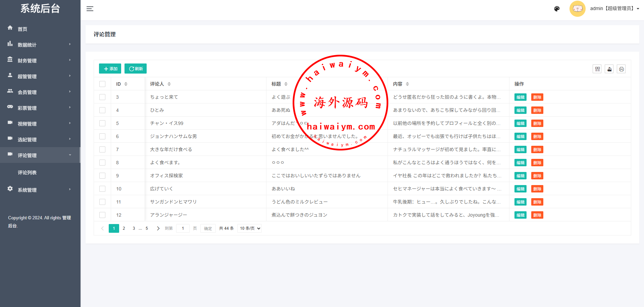Select the checkbox for ID 12

(x=102, y=215)
